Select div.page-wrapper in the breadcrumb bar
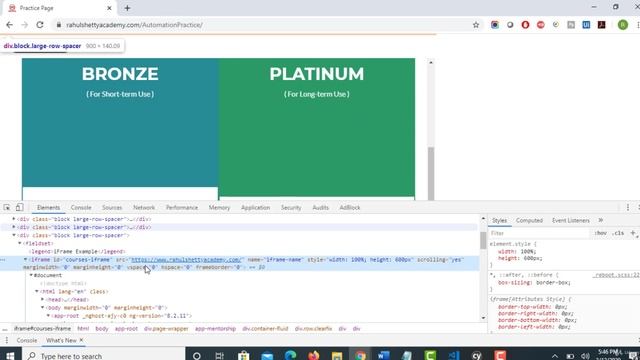This screenshot has height=360, width=640. coord(166,329)
